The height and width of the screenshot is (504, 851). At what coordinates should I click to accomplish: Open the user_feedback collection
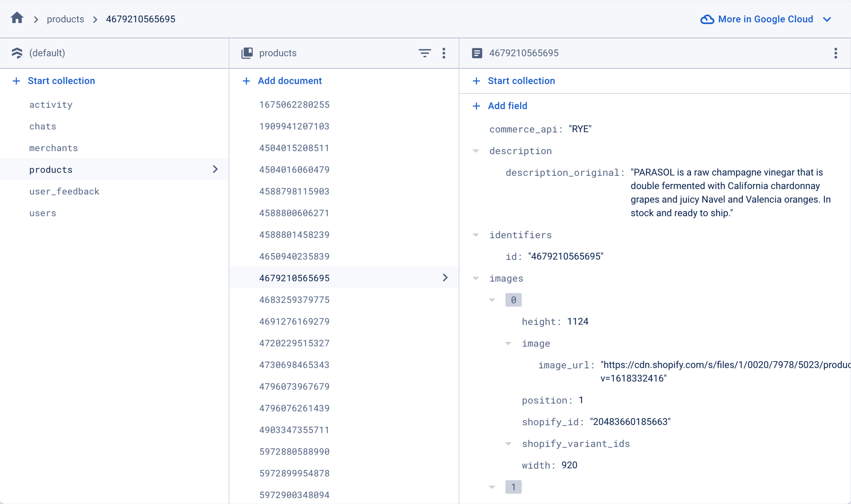tap(64, 192)
